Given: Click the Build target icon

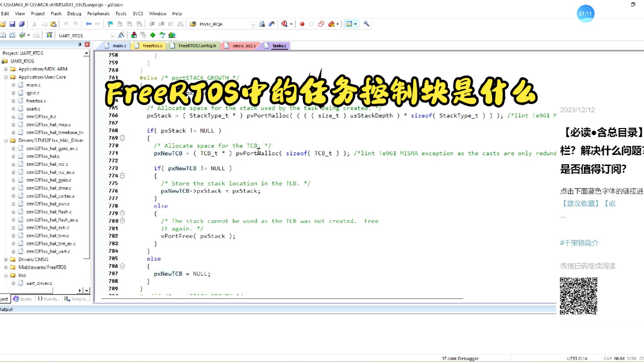Looking at the screenshot, I should click(x=3, y=35).
